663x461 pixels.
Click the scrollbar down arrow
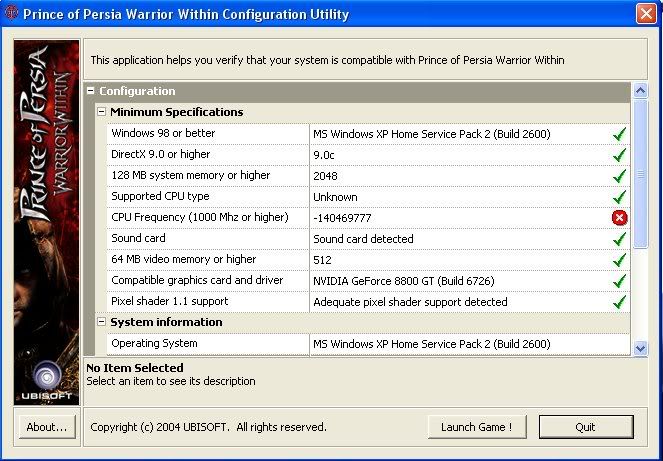coord(641,348)
